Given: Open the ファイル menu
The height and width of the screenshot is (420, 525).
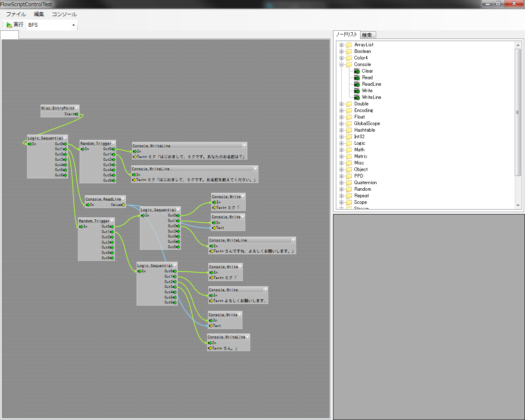Looking at the screenshot, I should point(16,14).
